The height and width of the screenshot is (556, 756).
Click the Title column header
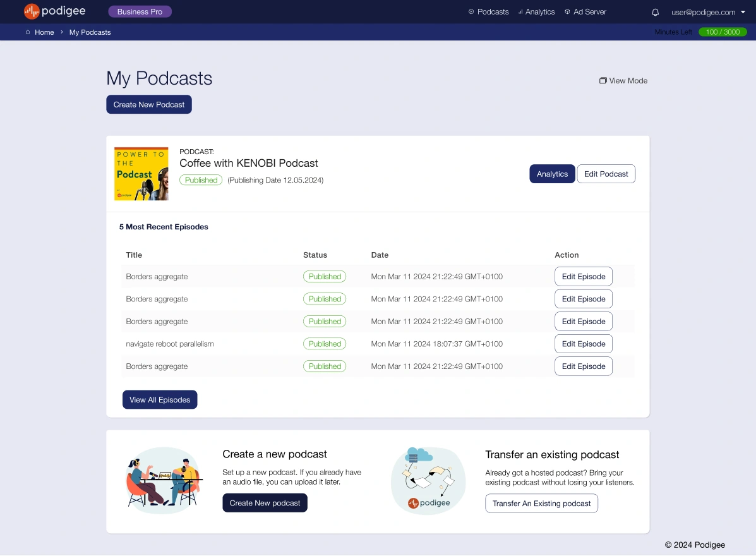[x=134, y=255]
